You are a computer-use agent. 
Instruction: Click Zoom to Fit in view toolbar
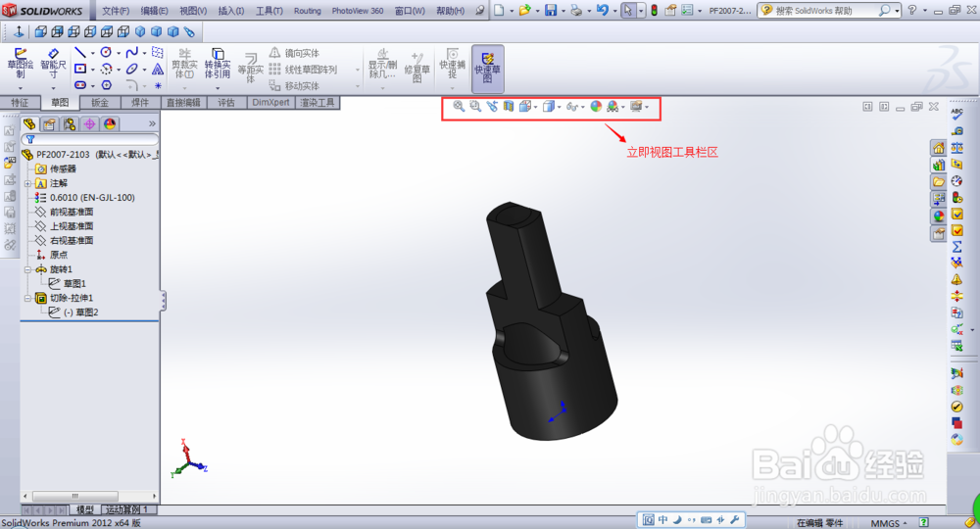pyautogui.click(x=459, y=107)
